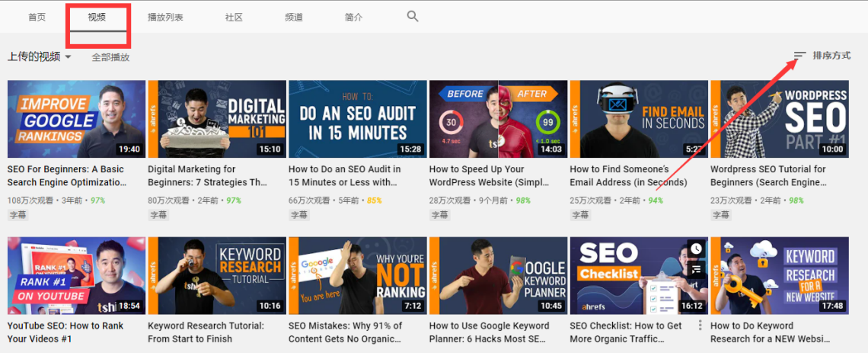The image size is (868, 353).
Task: Click title 'How to Use Google Keyword Planner'
Action: [490, 332]
